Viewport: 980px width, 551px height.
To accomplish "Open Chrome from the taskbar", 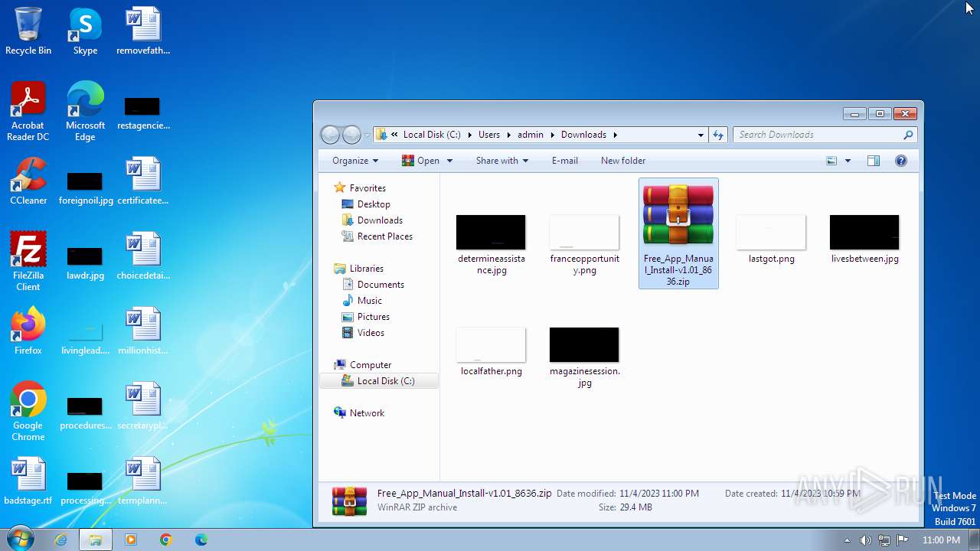I will pyautogui.click(x=166, y=540).
